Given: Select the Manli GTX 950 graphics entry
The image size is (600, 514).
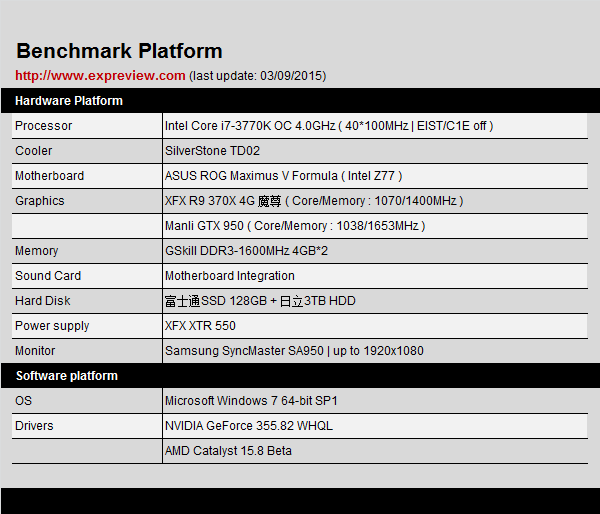Looking at the screenshot, I should point(294,226).
